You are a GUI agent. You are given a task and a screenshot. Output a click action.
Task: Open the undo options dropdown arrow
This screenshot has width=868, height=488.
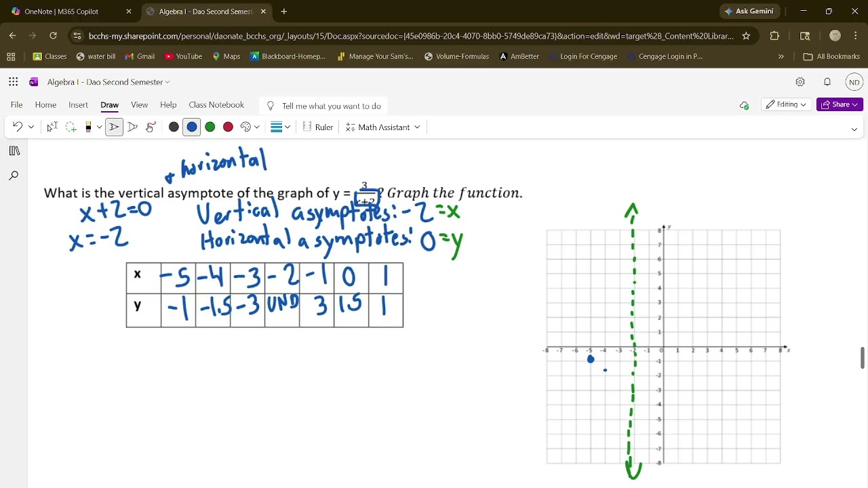(x=31, y=127)
